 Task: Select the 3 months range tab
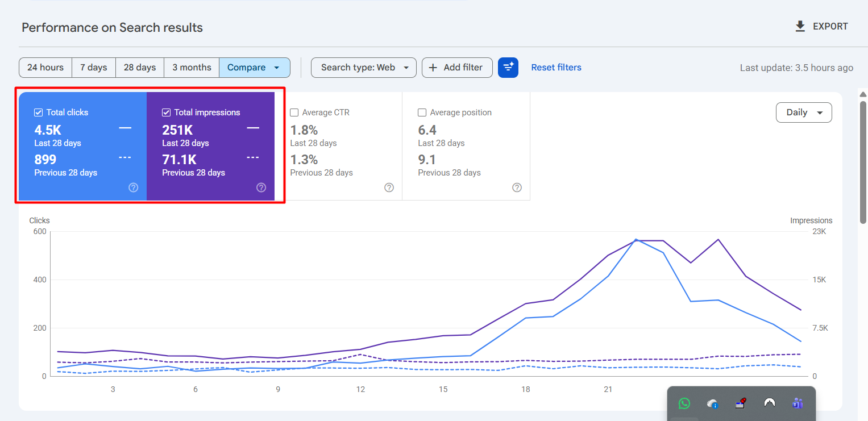point(192,68)
